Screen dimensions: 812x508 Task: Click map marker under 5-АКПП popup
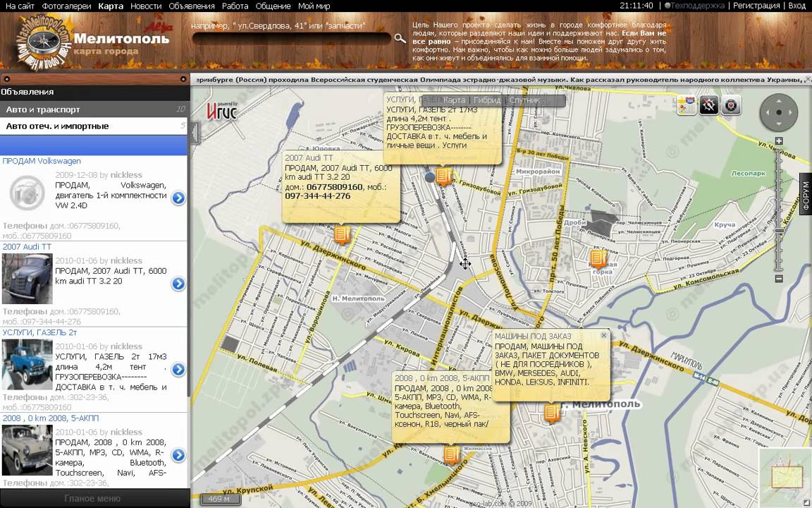(x=452, y=455)
